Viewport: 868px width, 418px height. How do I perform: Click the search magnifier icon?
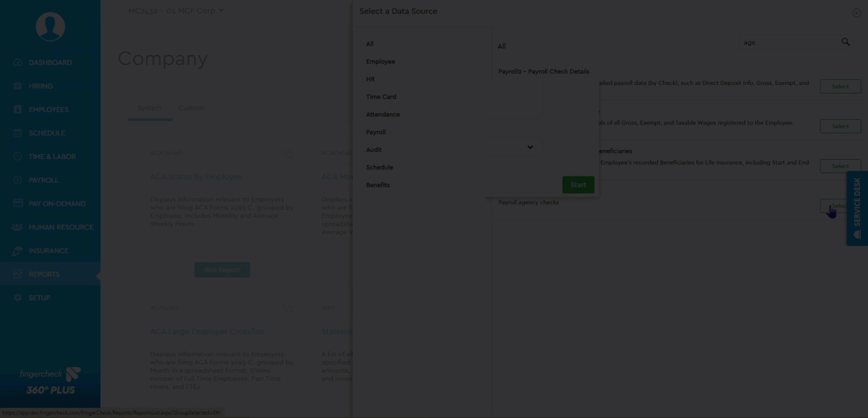click(x=845, y=42)
